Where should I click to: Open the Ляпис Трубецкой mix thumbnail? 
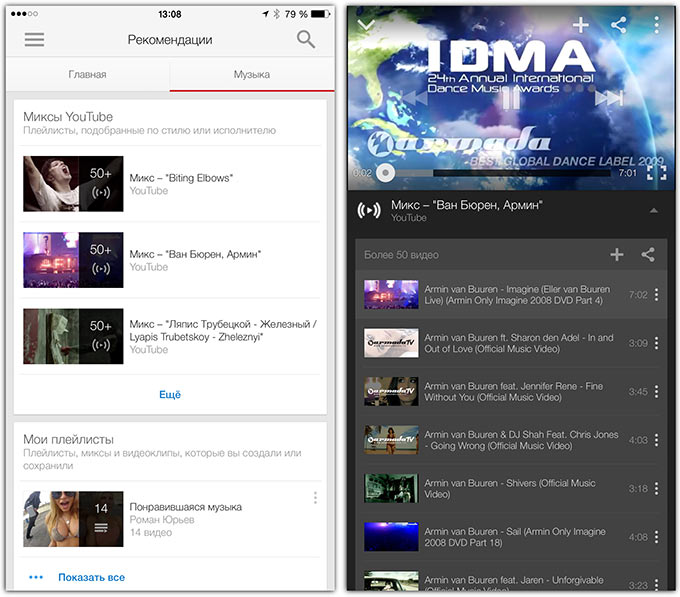click(73, 336)
